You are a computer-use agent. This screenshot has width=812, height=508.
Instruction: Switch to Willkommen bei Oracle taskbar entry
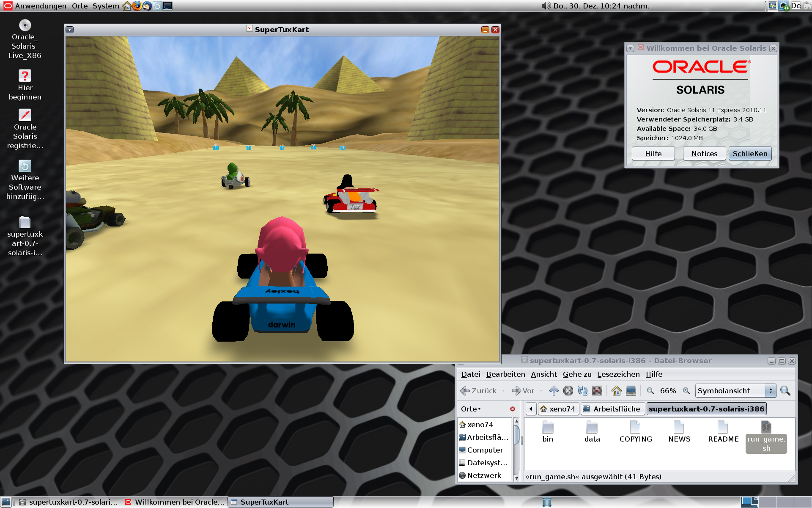click(x=175, y=502)
